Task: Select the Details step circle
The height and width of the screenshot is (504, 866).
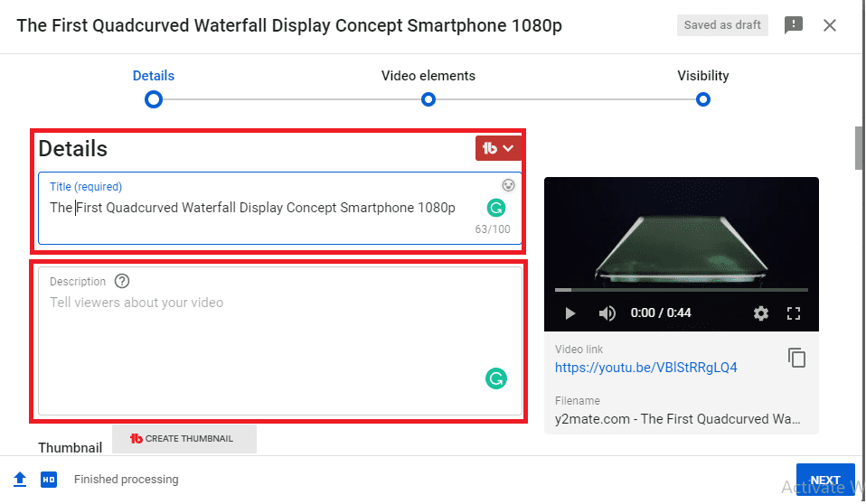Action: [x=154, y=98]
